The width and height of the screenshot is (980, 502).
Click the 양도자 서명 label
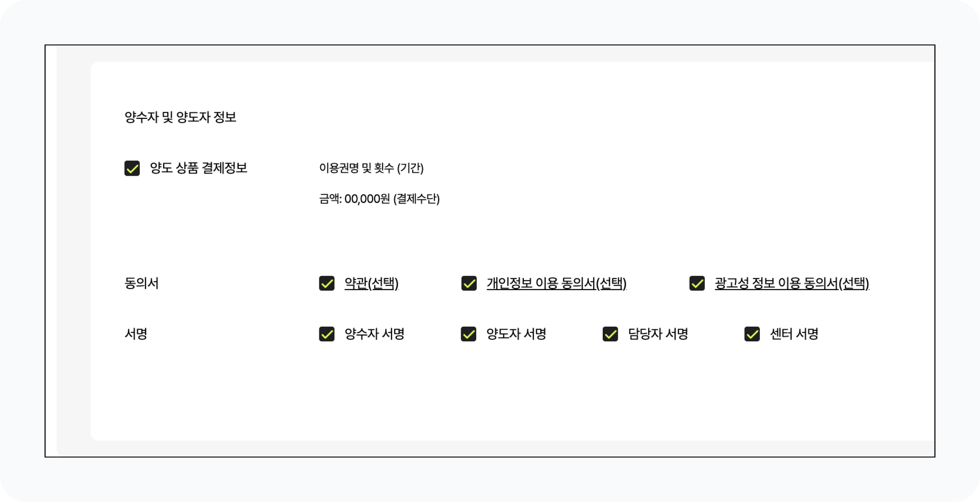516,334
